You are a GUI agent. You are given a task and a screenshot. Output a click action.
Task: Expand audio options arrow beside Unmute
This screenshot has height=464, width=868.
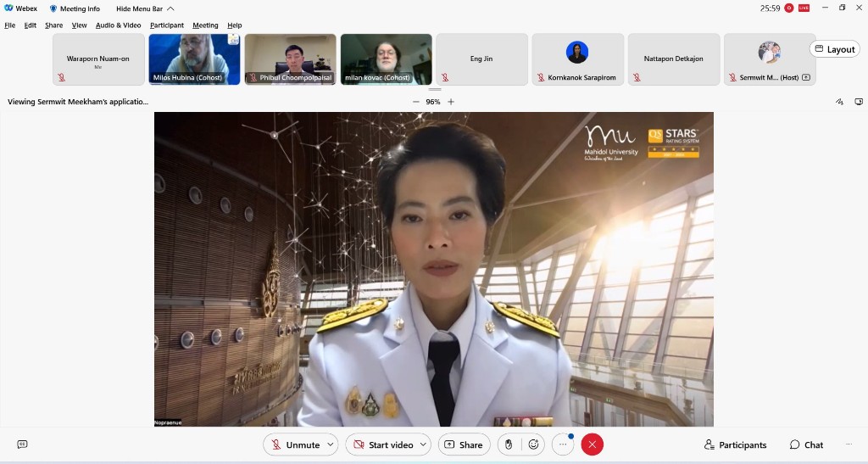point(331,444)
